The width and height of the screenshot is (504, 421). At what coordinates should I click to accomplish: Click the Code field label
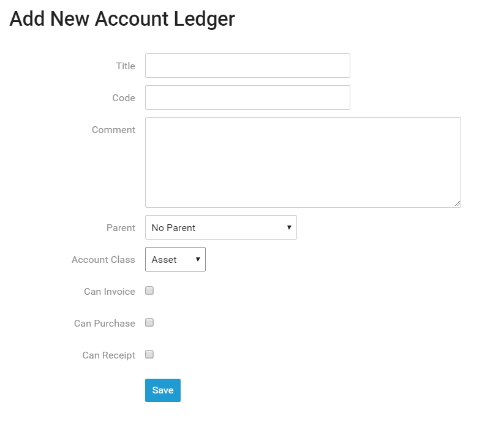click(124, 97)
